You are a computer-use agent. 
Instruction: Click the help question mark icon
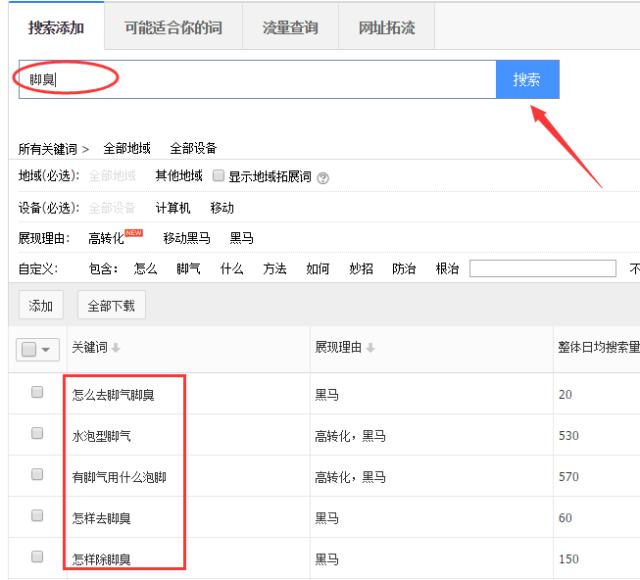323,178
